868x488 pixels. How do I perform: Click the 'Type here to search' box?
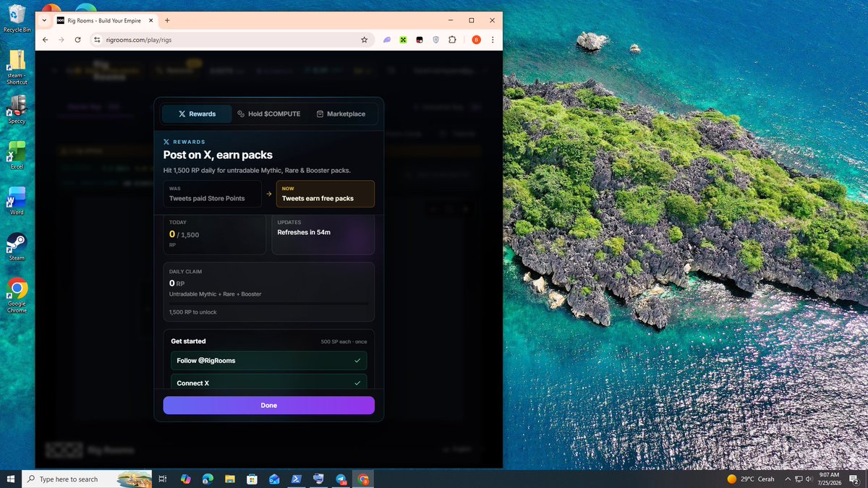(x=88, y=479)
